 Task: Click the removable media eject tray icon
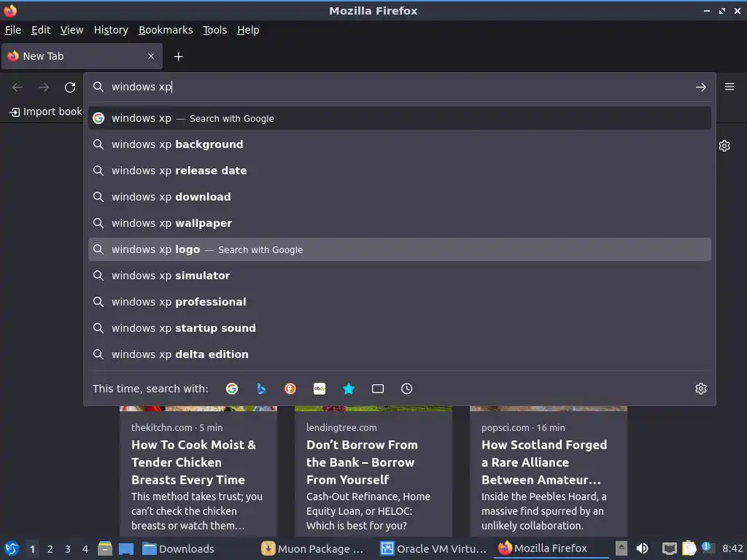tap(622, 548)
